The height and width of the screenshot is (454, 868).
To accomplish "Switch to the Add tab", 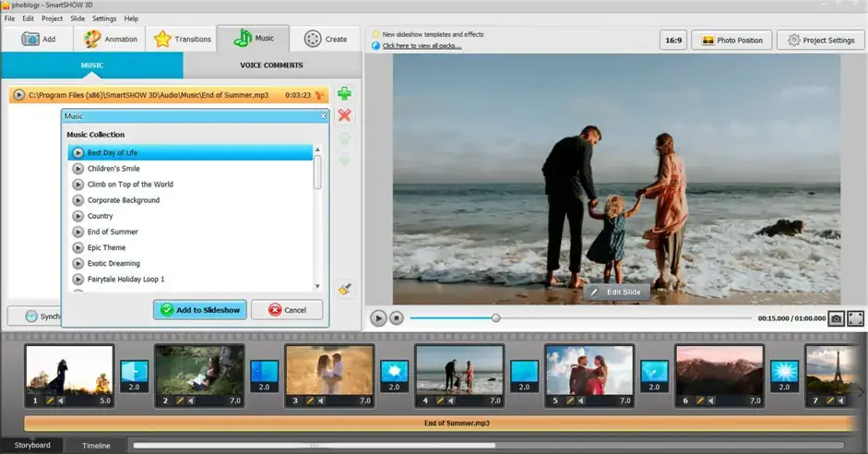I will click(x=38, y=40).
